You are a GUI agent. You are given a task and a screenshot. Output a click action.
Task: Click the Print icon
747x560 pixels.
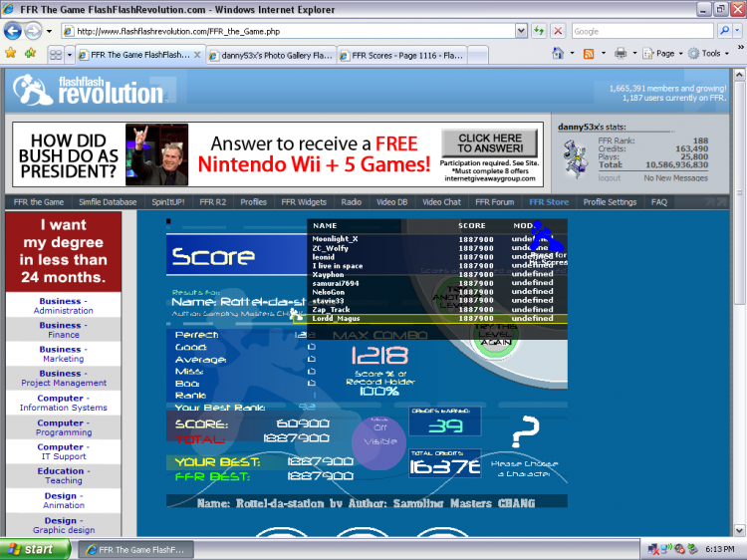pyautogui.click(x=621, y=54)
